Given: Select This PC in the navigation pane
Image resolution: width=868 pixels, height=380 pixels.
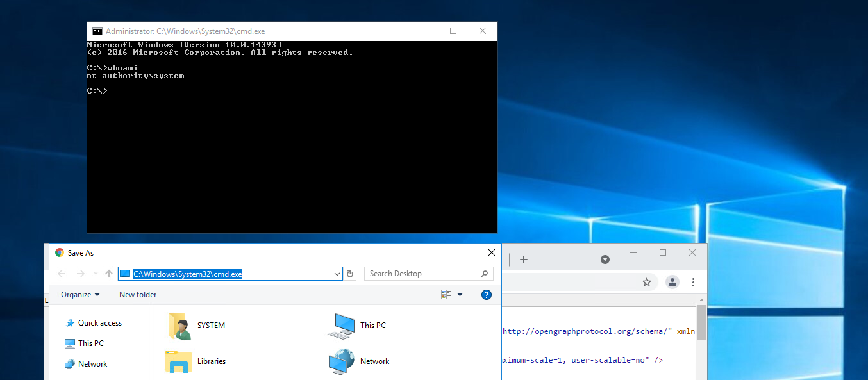Looking at the screenshot, I should pyautogui.click(x=84, y=343).
